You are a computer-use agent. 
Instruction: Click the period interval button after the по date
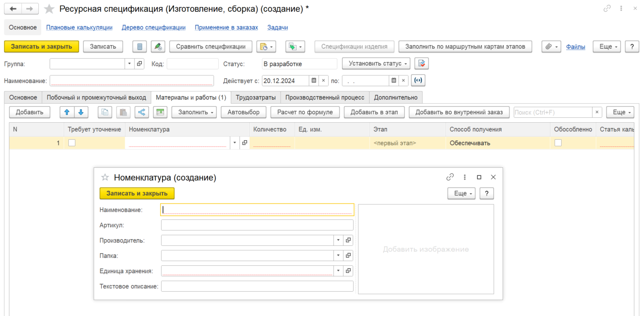pos(418,81)
